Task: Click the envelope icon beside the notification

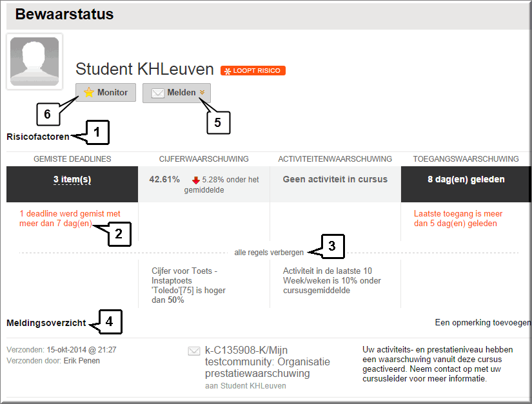Action: [193, 351]
